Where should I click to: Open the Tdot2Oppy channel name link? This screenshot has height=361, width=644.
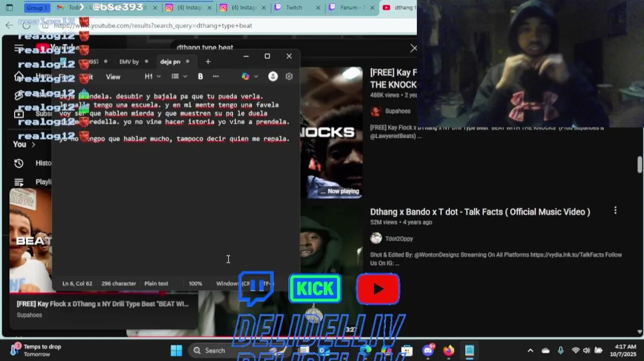click(399, 239)
